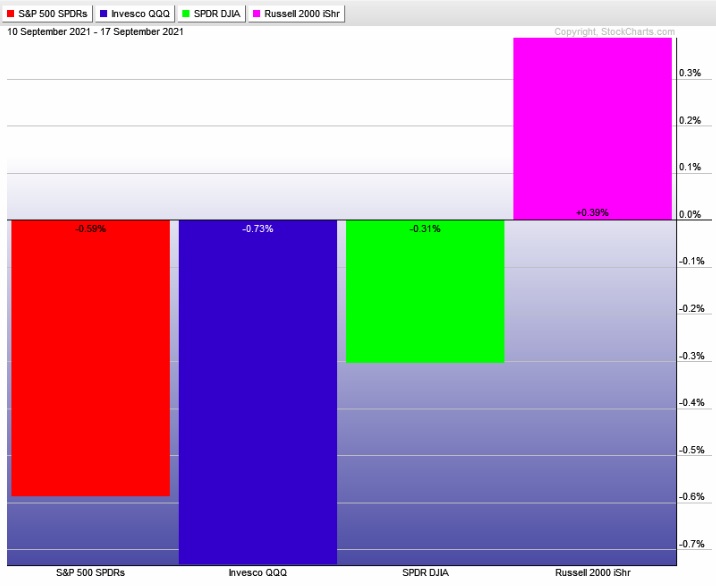Click the -0.6% y-axis tick label
Screen dimensions: 716x586
691,497
